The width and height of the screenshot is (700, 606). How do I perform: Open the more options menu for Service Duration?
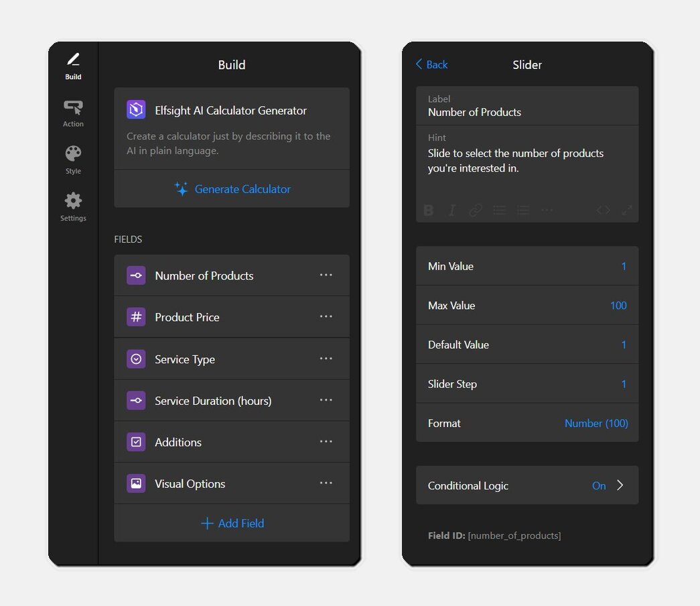(326, 400)
